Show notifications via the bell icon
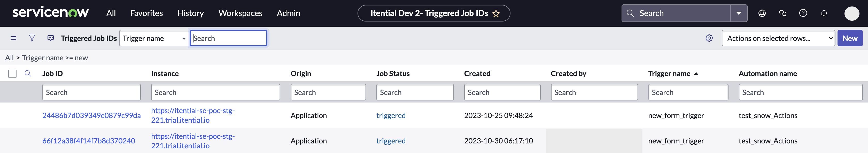Viewport: 868px width, 153px height. click(x=824, y=13)
